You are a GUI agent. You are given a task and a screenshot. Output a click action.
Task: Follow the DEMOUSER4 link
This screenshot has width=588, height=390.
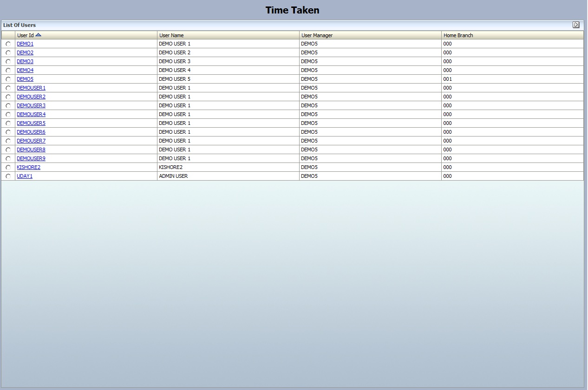[31, 114]
